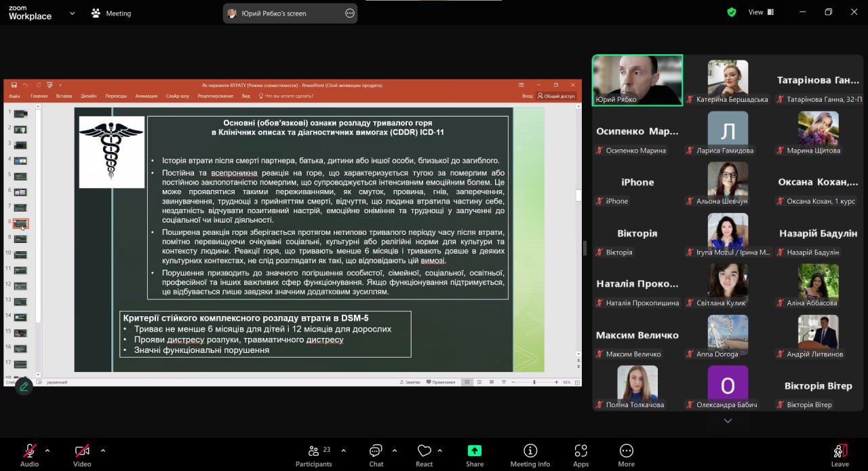Switch to Slide Sorter view icon
Screen dimensions: 868x471
[479, 382]
